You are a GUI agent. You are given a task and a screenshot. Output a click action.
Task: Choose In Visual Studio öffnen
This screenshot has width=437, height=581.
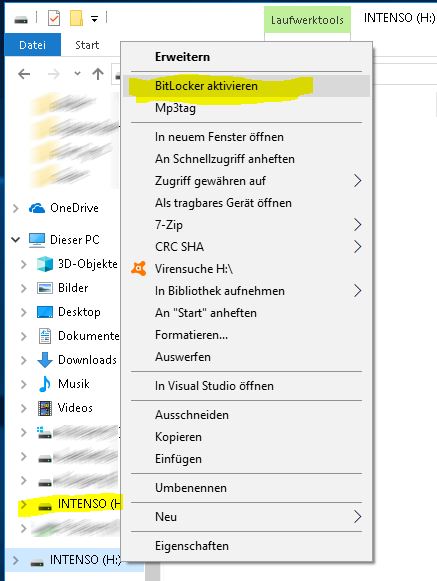click(x=246, y=386)
